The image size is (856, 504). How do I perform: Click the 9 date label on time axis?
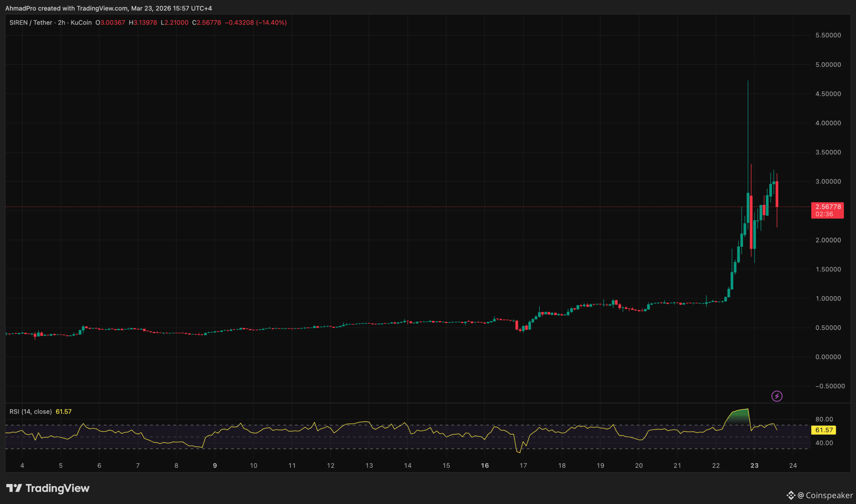pyautogui.click(x=215, y=466)
